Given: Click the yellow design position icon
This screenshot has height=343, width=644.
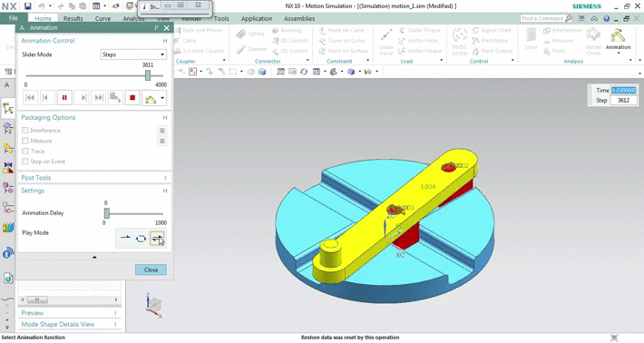Looking at the screenshot, I should (x=151, y=99).
